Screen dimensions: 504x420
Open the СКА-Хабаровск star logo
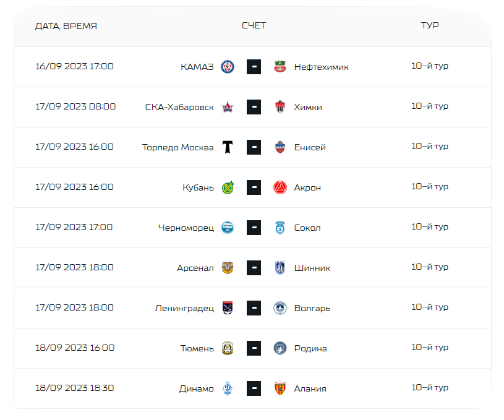point(228,107)
